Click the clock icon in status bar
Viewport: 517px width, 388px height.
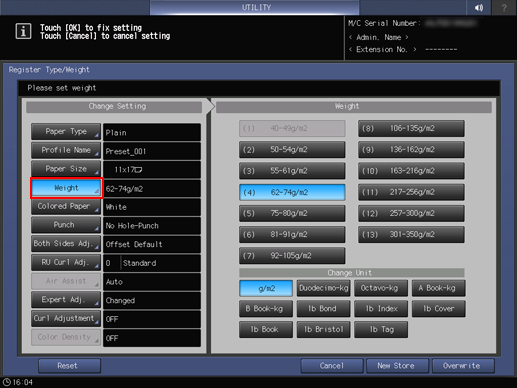tap(7, 382)
